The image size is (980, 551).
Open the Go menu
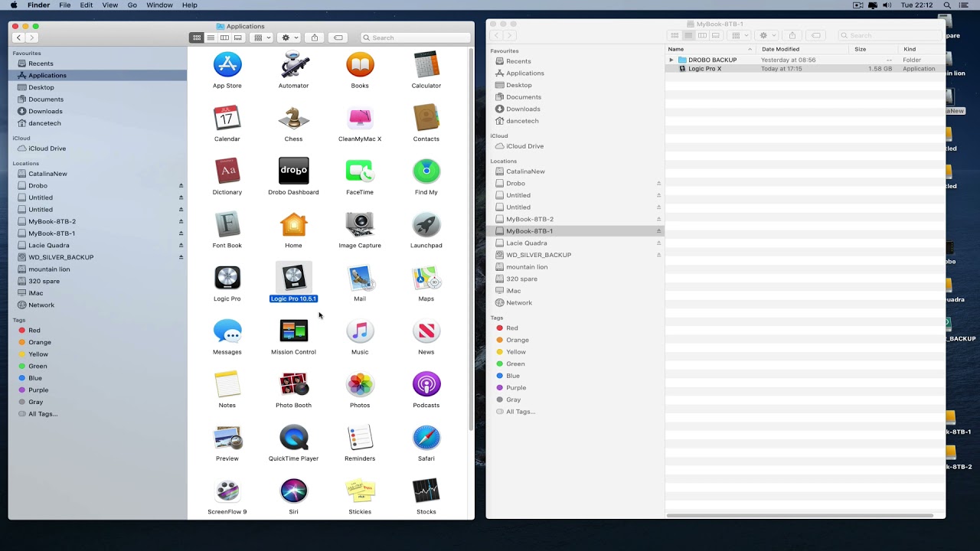[x=132, y=5]
